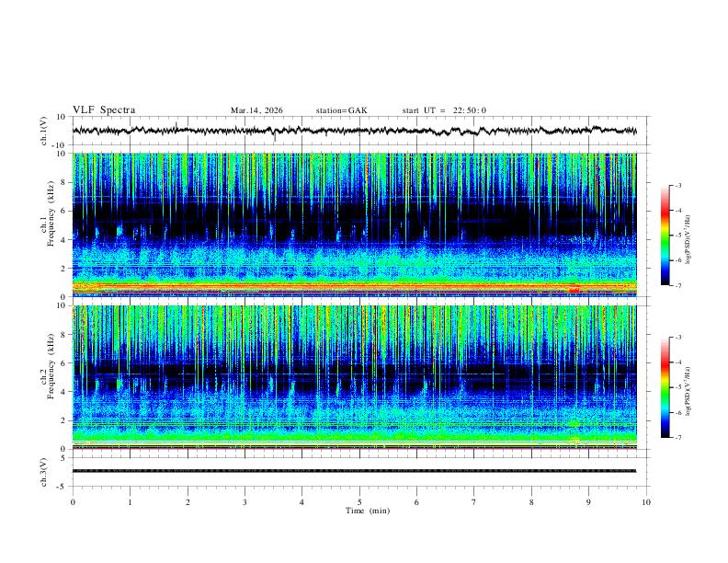The width and height of the screenshot is (728, 563).
Task: Click the "ch.1(V)" axis label
Action: [44, 131]
